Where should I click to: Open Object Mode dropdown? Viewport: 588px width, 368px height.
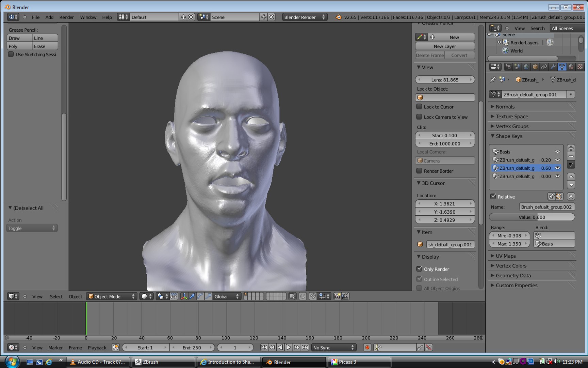pyautogui.click(x=112, y=296)
